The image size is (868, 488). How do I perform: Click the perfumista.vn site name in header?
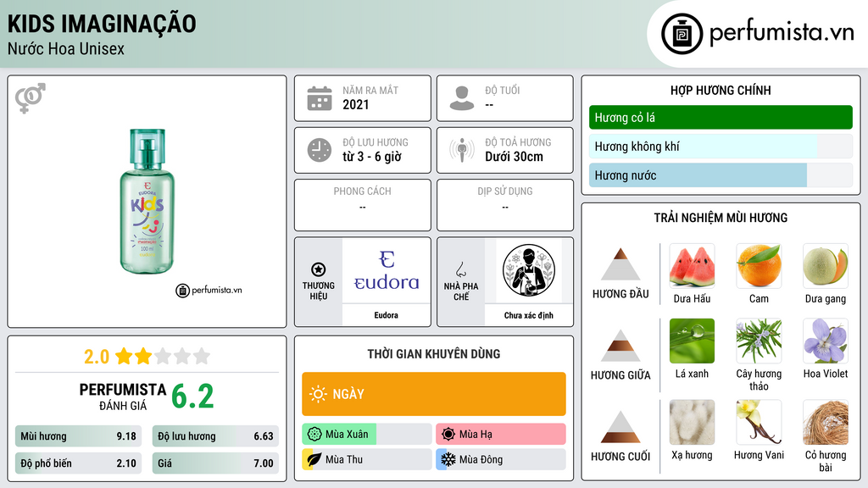[782, 33]
